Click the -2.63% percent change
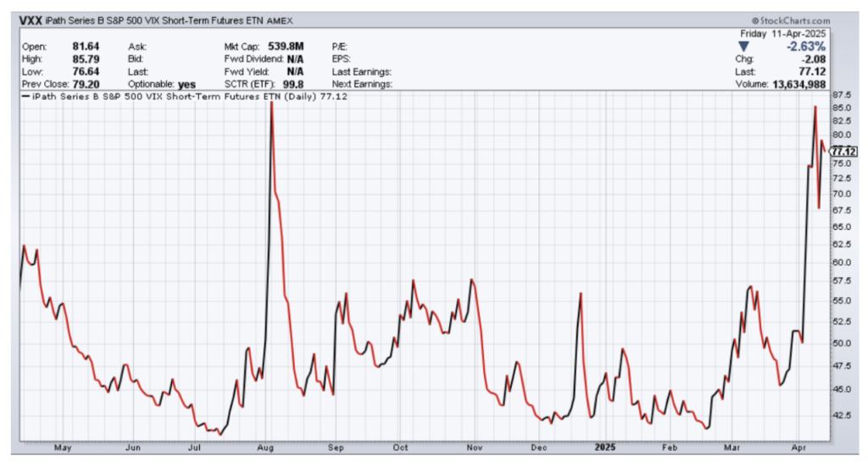Image resolution: width=868 pixels, height=467 pixels. (806, 47)
